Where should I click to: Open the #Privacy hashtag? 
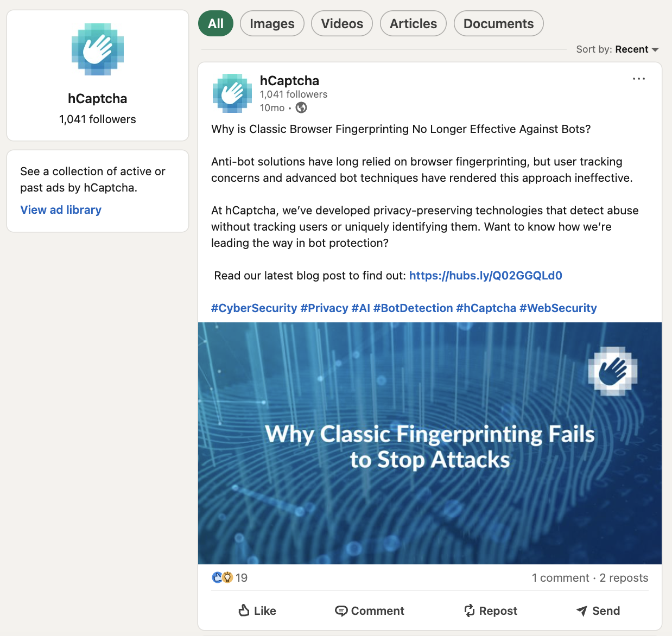324,308
